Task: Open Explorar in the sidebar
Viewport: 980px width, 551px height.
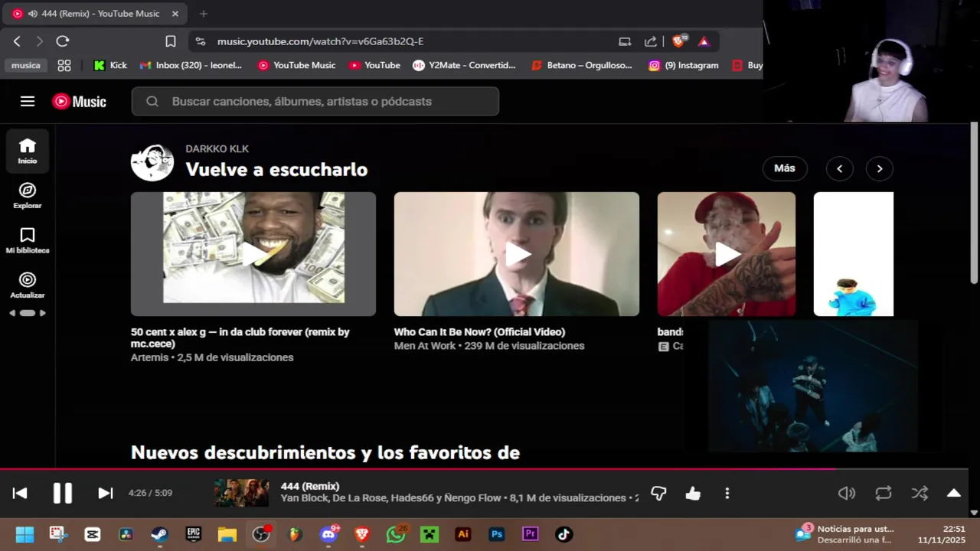Action: click(x=28, y=196)
